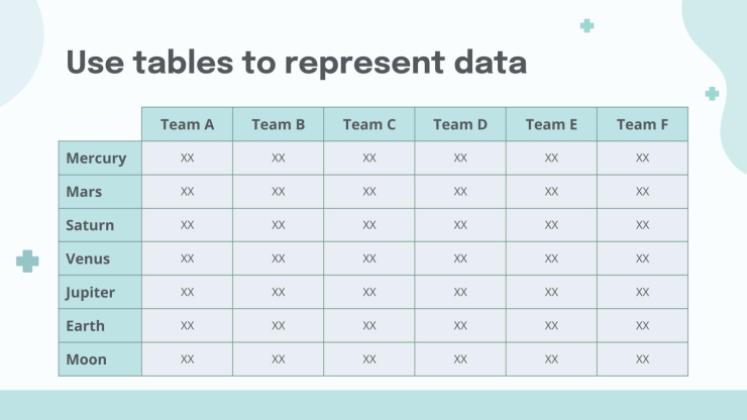
Task: Click the Jupiter cell under Team C
Action: [x=369, y=292]
